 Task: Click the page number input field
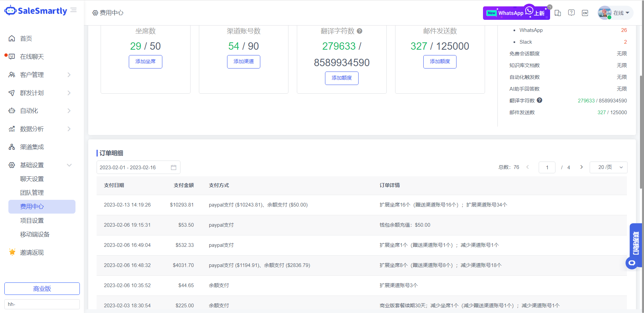[x=547, y=167]
